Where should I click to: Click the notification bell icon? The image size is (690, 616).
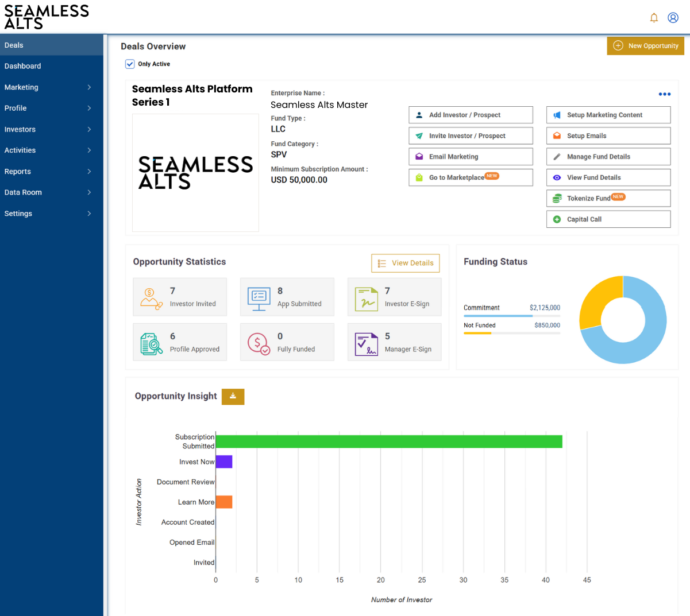[x=654, y=18]
